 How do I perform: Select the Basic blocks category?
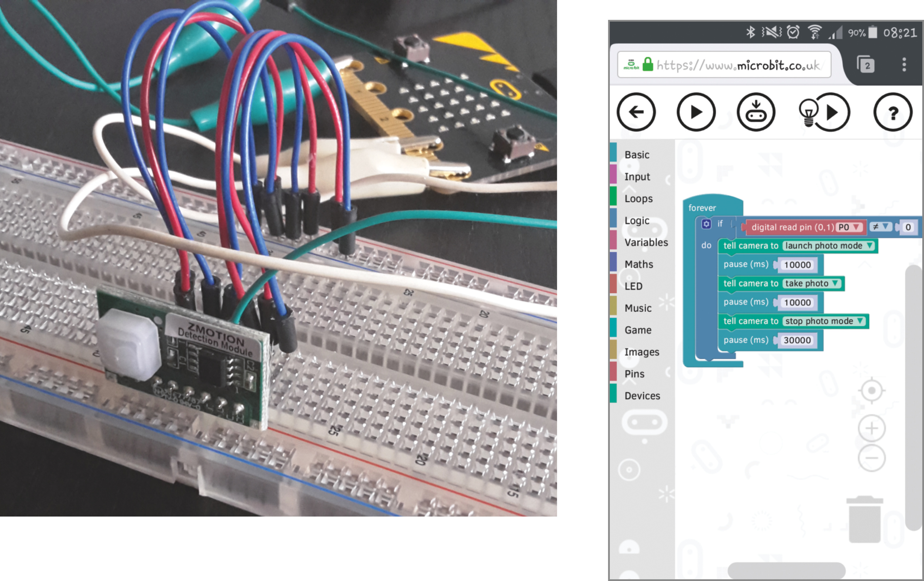click(637, 155)
